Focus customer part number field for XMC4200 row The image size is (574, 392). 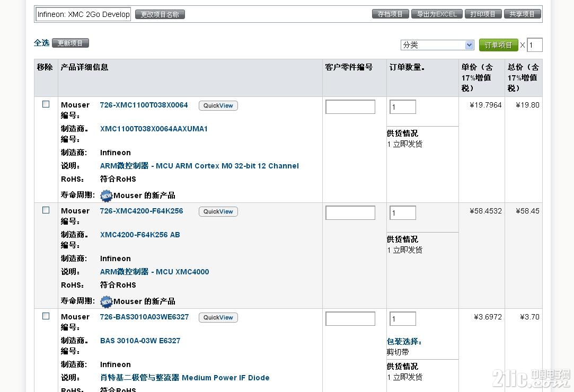pos(350,212)
